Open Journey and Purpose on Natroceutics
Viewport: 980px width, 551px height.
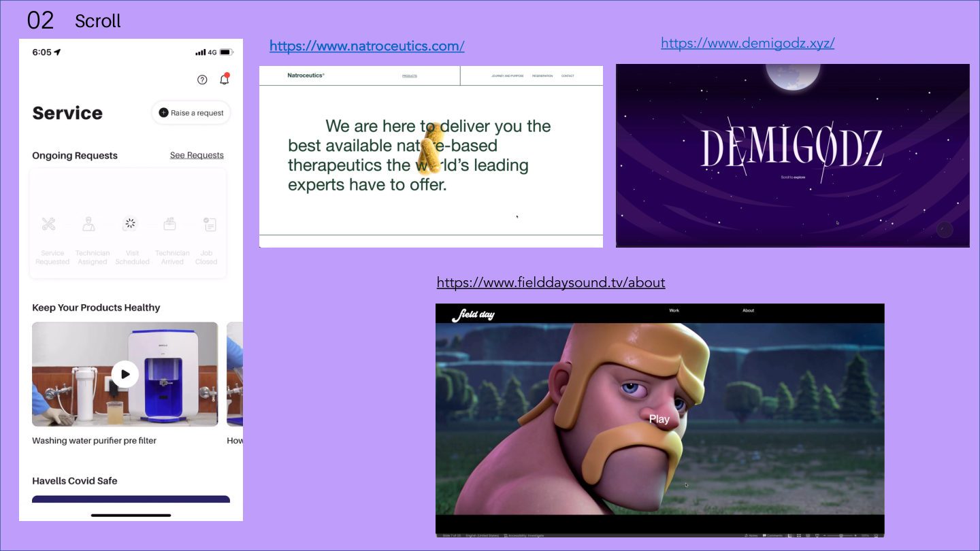508,76
